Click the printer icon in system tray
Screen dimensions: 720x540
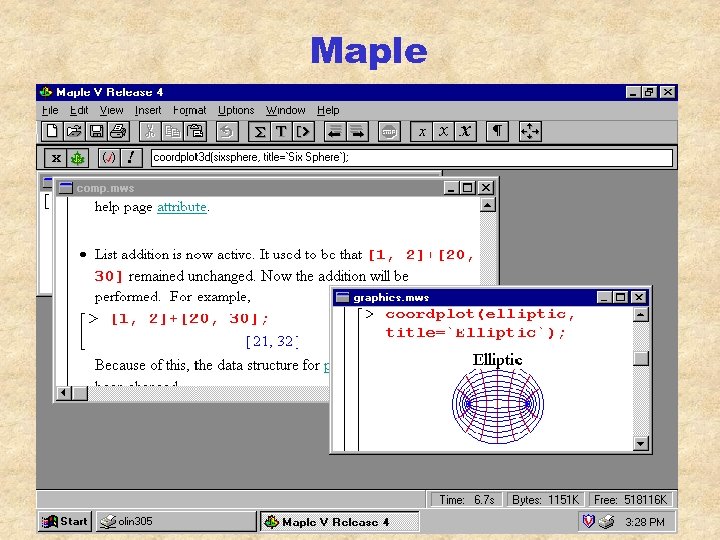607,521
